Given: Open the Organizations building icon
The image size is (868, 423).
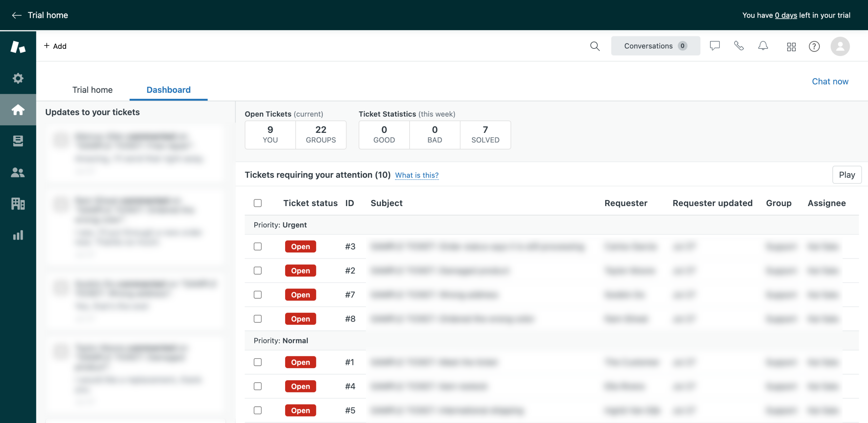Looking at the screenshot, I should click(18, 204).
